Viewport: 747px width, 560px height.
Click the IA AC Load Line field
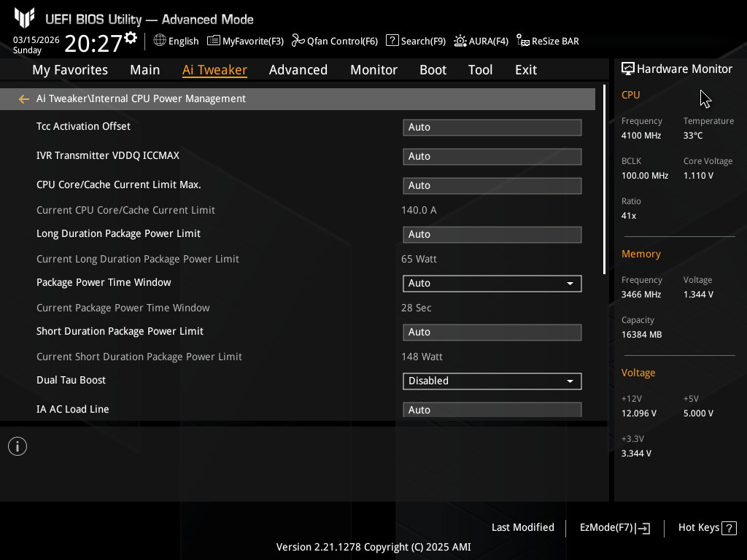[x=492, y=410]
